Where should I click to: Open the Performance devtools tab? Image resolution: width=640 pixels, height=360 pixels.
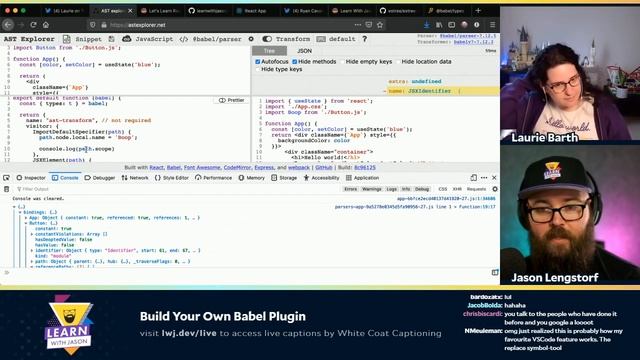213,178
